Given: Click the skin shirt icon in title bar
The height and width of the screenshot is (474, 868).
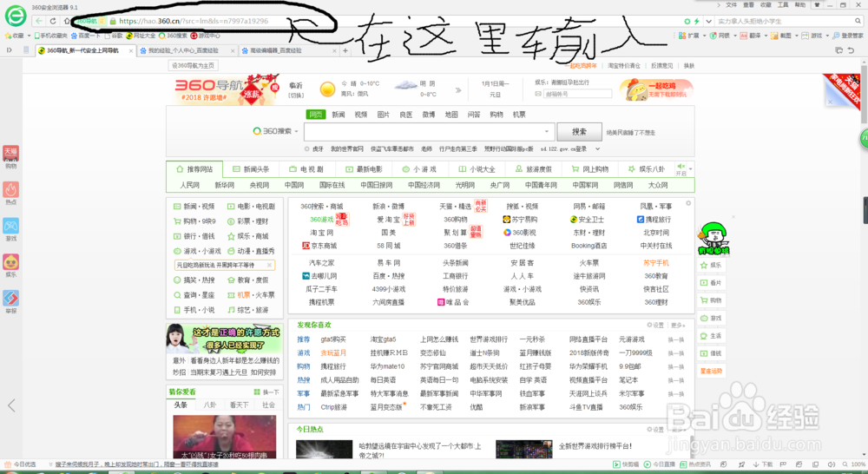Looking at the screenshot, I should [816, 5].
